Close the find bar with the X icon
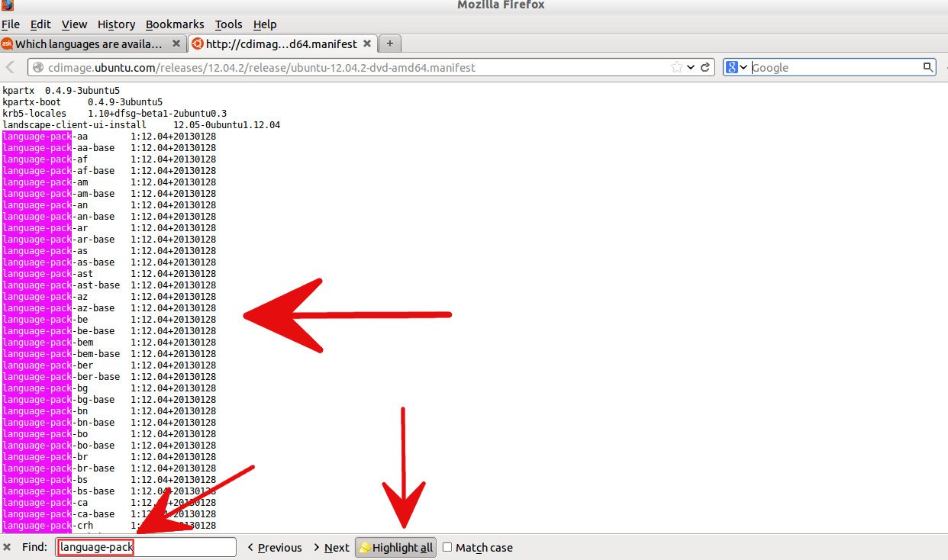948x560 pixels. click(7, 547)
